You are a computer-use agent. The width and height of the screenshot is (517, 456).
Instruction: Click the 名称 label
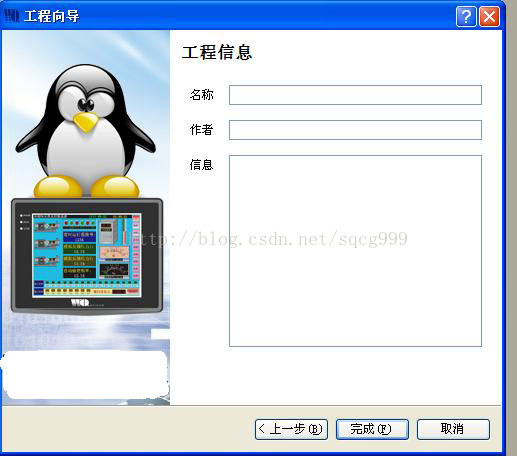point(201,95)
